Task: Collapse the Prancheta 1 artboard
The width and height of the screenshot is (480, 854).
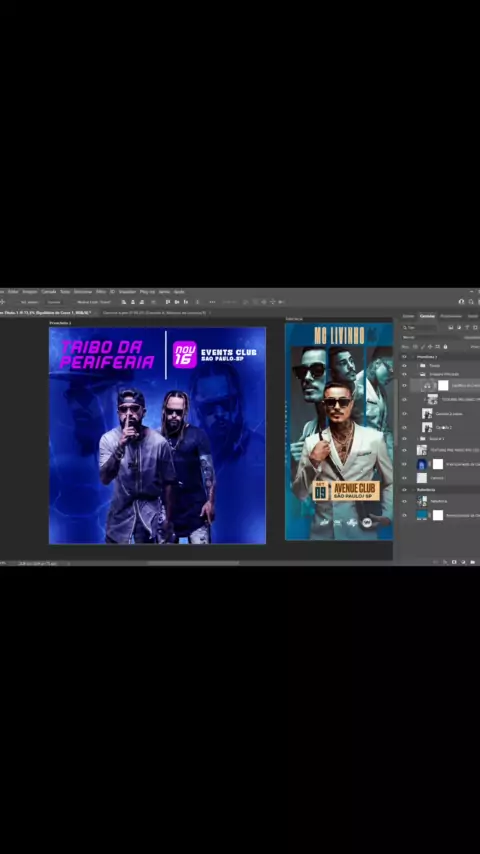Action: click(x=413, y=357)
